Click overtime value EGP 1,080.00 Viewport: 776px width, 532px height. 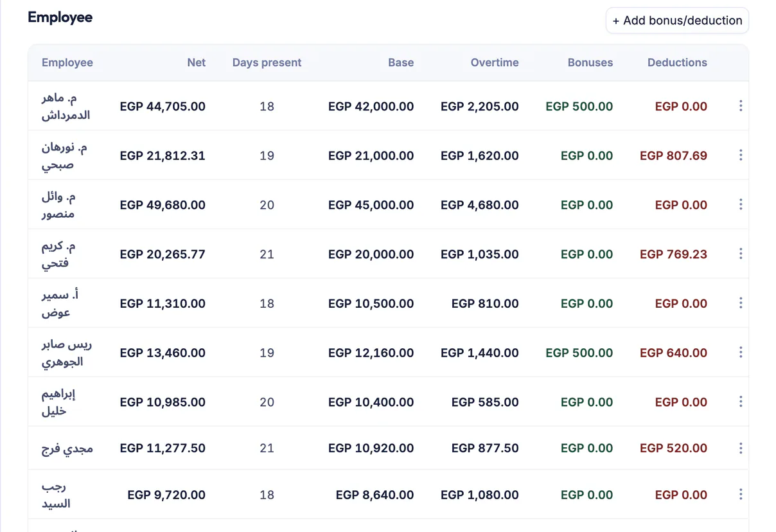click(480, 495)
